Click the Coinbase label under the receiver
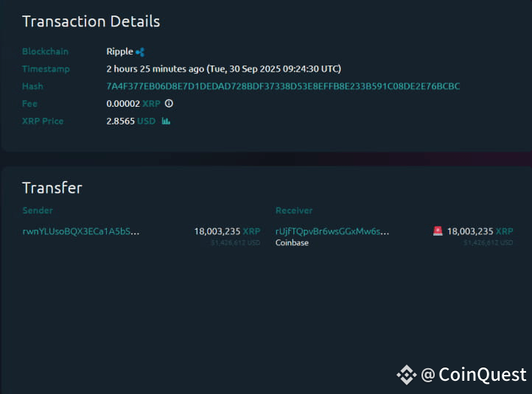The image size is (532, 394). tap(292, 243)
